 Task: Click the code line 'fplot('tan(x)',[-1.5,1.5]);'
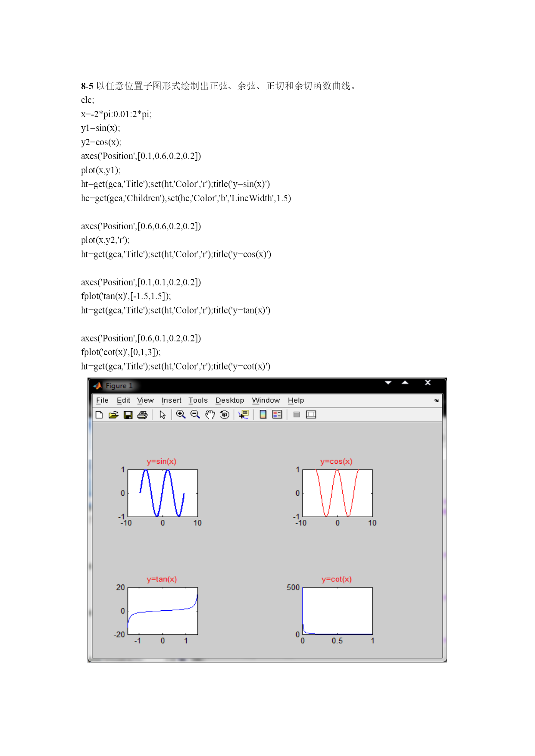tap(126, 296)
